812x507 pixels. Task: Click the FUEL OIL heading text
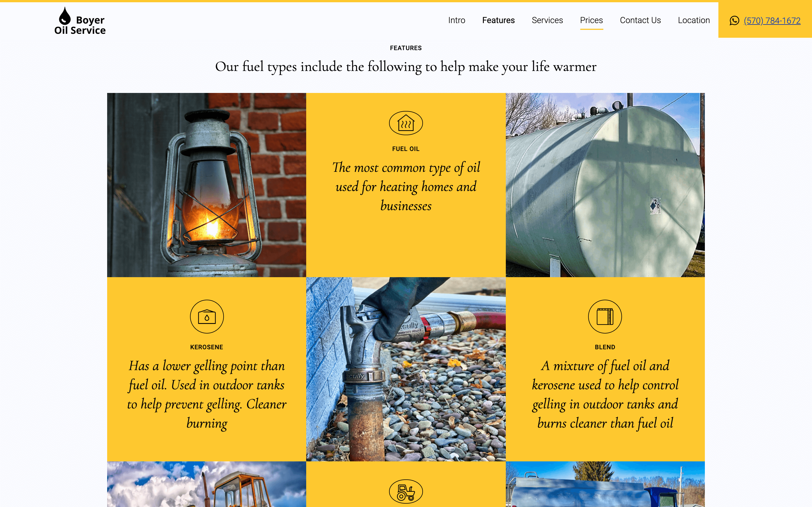[406, 149]
